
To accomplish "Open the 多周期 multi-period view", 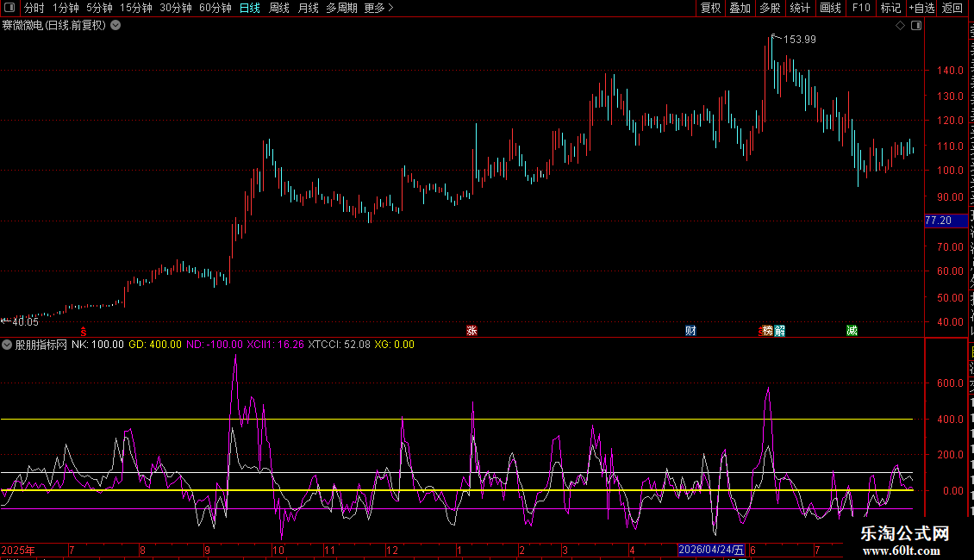I will 341,8.
